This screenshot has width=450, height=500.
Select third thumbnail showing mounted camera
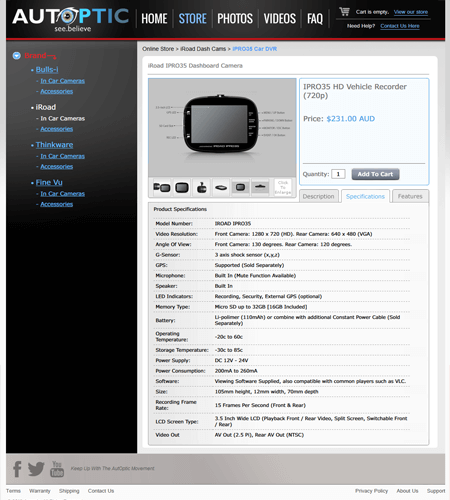201,188
